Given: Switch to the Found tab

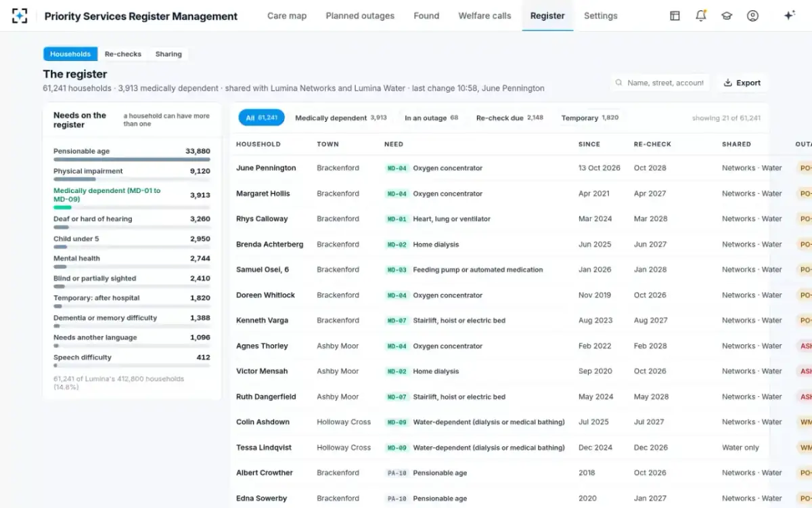Looking at the screenshot, I should click(x=426, y=16).
